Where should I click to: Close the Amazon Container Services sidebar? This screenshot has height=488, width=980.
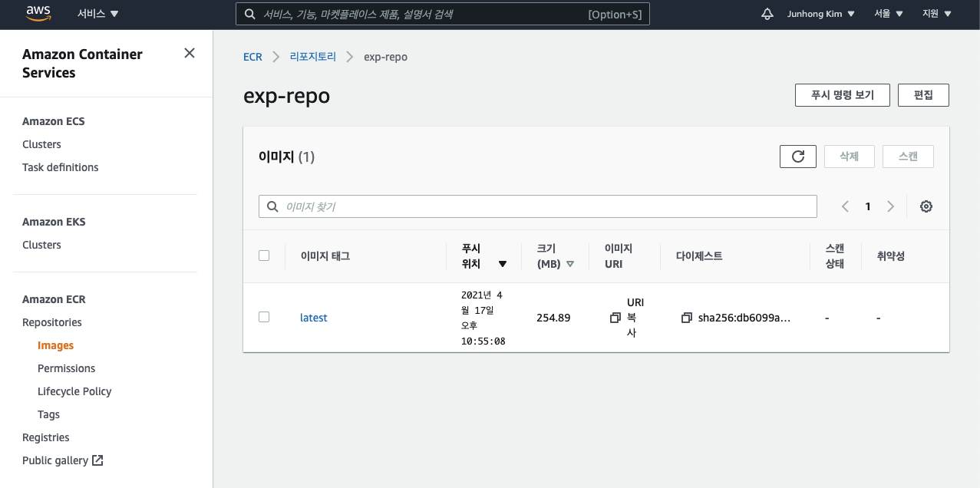(x=190, y=53)
